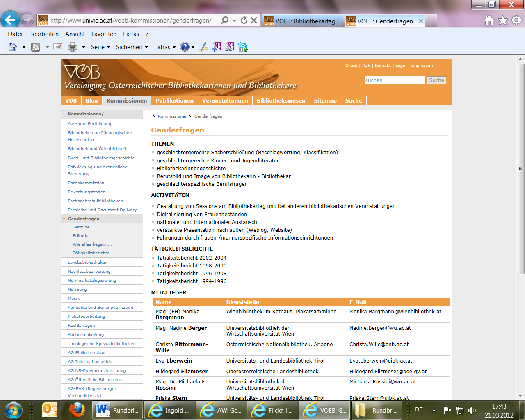Open the Tätigkeitsbericht 2002-2004 link
Image resolution: width=525 pixels, height=420 pixels.
192,258
